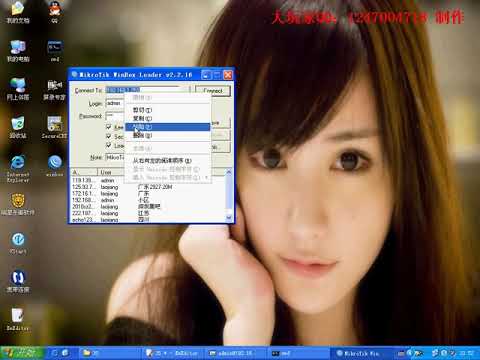Viewport: 480px width, 360px height.
Task: Open the 瑞星杀毒软件 lion shield icon
Action: point(18,204)
